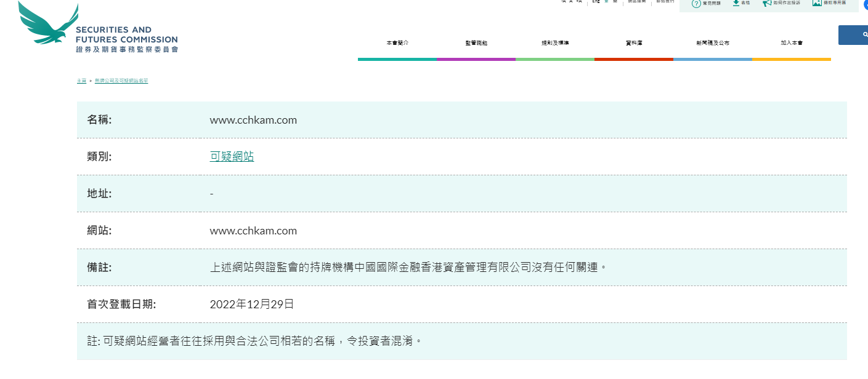Open the 監管職能 menu
This screenshot has width=868, height=379.
click(x=476, y=43)
